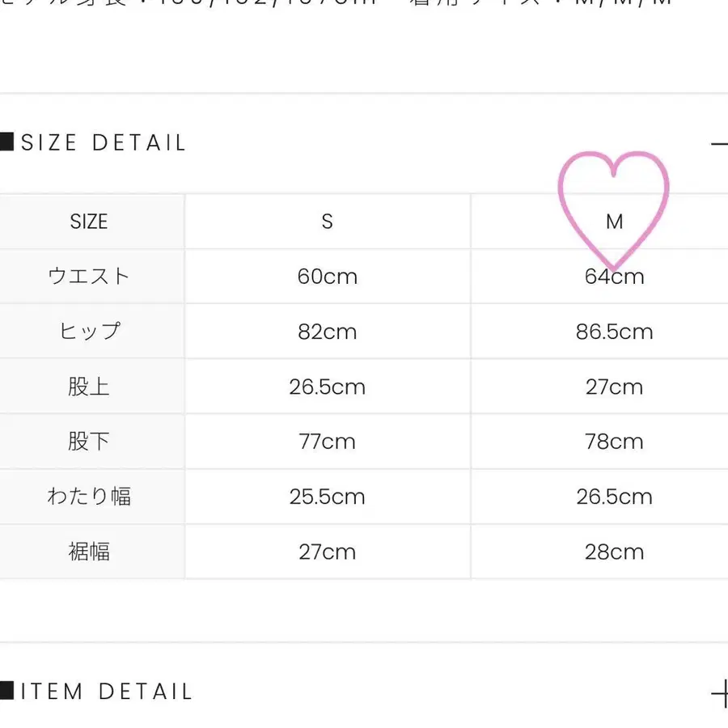Select the S size column header
The height and width of the screenshot is (728, 728).
click(327, 222)
